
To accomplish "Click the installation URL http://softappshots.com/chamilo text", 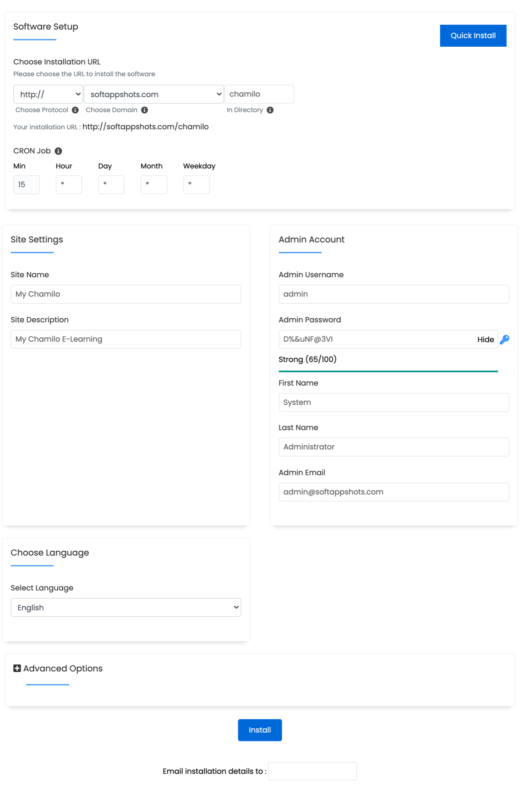I will (145, 127).
